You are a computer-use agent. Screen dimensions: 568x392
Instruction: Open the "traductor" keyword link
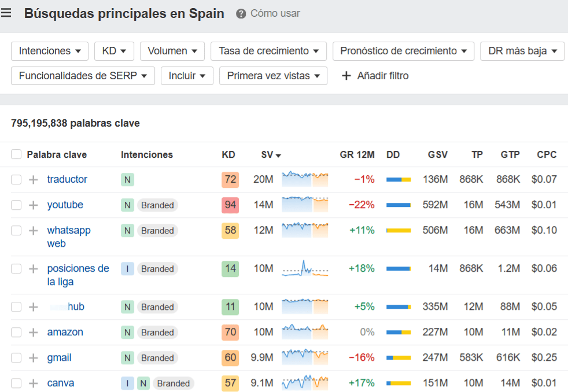click(x=67, y=179)
